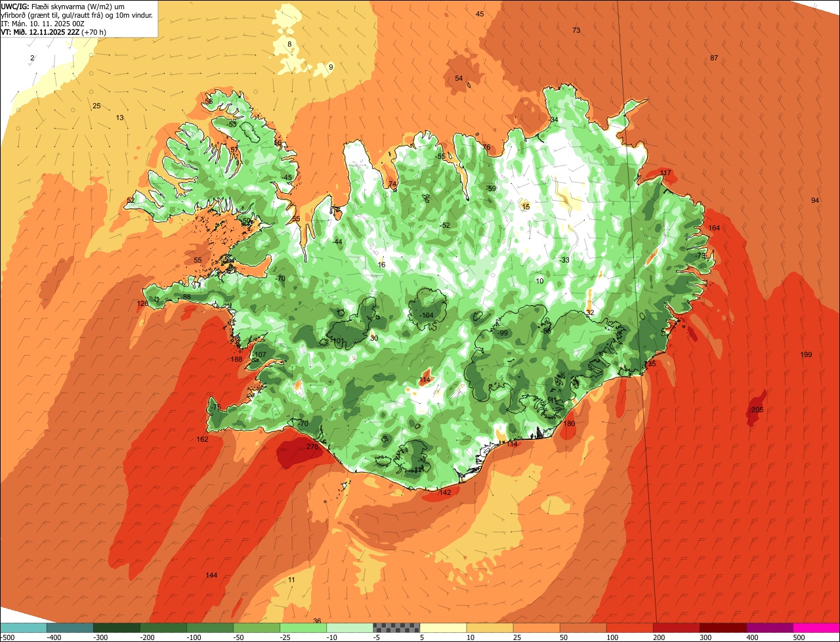Click the 'IT: Mán. 10. 11. 2025 00Z' line
The height and width of the screenshot is (642, 840).
(41, 23)
